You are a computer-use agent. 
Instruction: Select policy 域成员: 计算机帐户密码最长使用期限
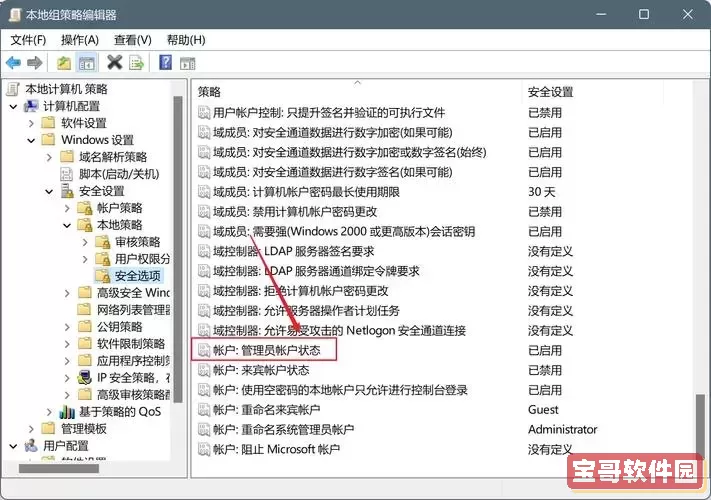point(306,192)
